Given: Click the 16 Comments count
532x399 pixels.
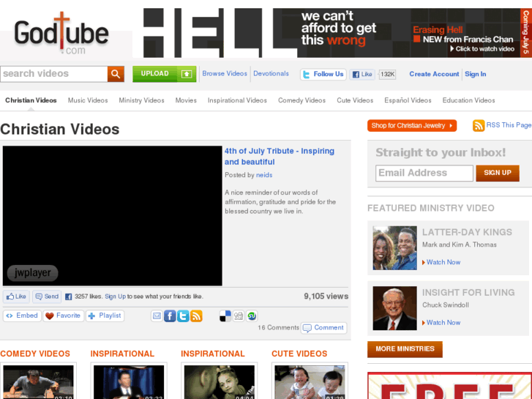Looking at the screenshot, I should (x=279, y=328).
